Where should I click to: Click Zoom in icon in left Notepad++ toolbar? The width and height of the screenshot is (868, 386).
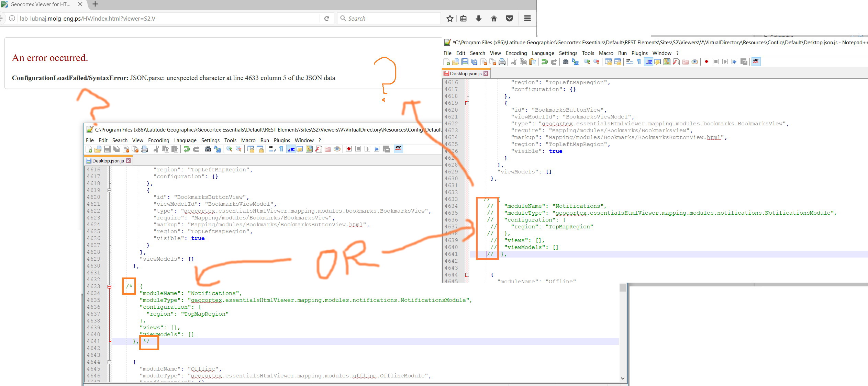click(x=229, y=149)
